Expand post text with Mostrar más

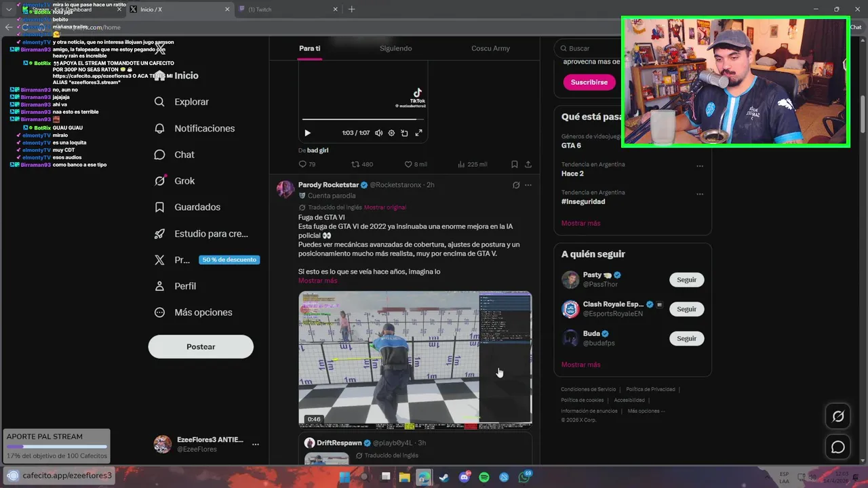[317, 281]
